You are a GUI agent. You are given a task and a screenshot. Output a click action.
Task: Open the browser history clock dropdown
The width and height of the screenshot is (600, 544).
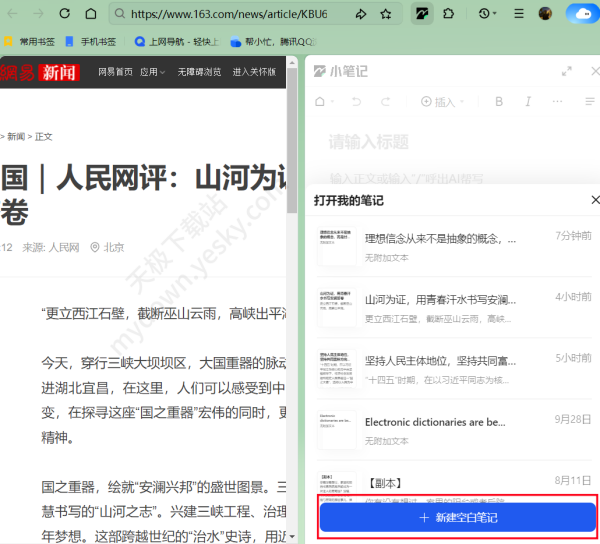tap(488, 14)
